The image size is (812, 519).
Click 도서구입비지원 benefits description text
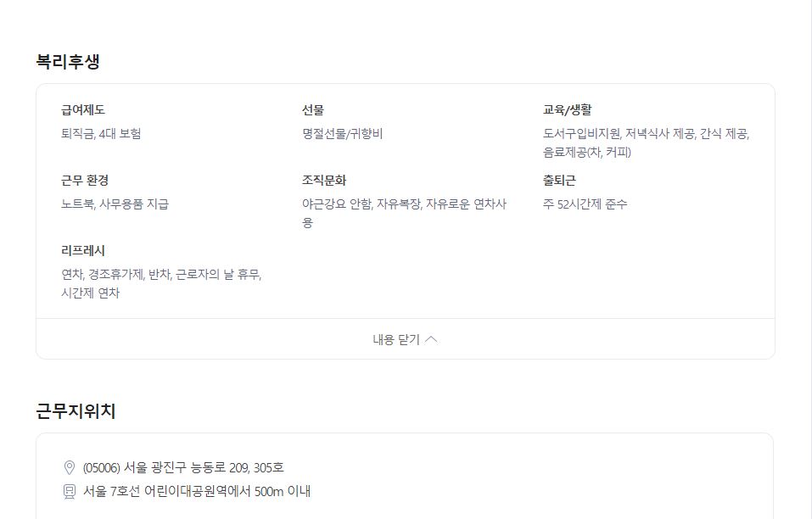pyautogui.click(x=646, y=142)
